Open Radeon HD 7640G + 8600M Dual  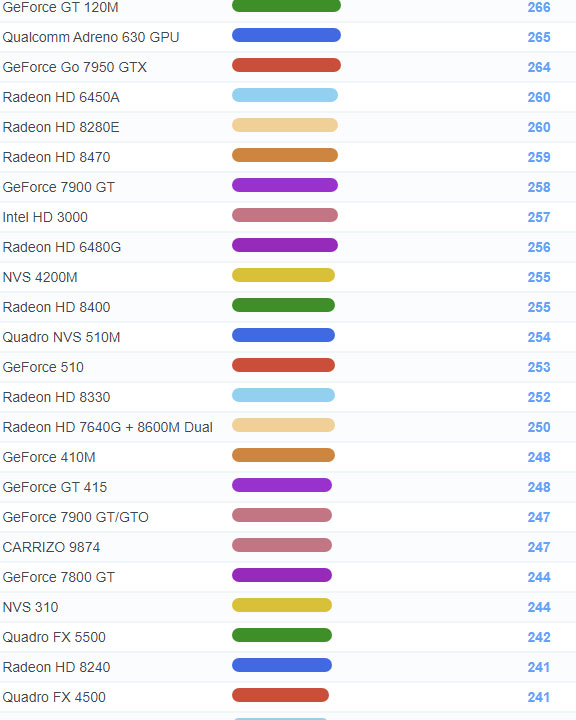tap(107, 427)
